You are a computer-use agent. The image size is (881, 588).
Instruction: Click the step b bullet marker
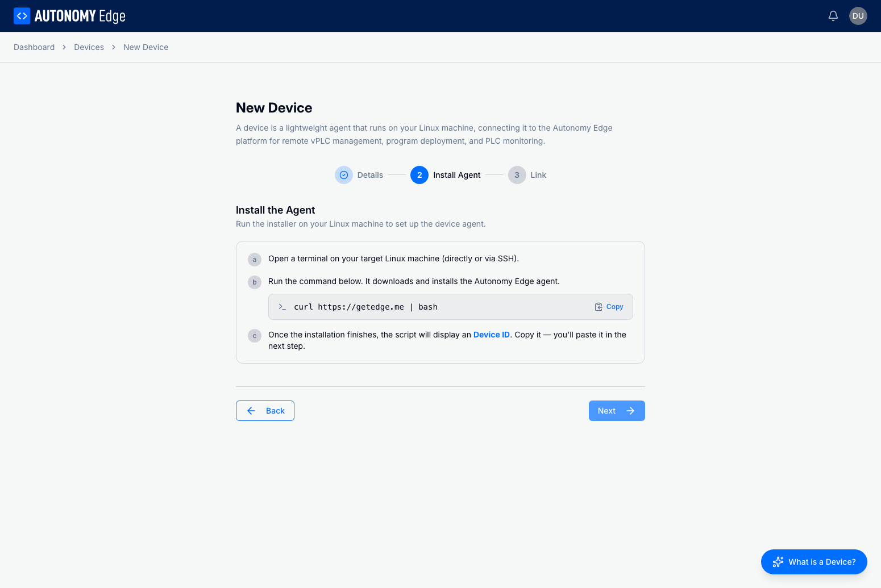click(x=255, y=282)
